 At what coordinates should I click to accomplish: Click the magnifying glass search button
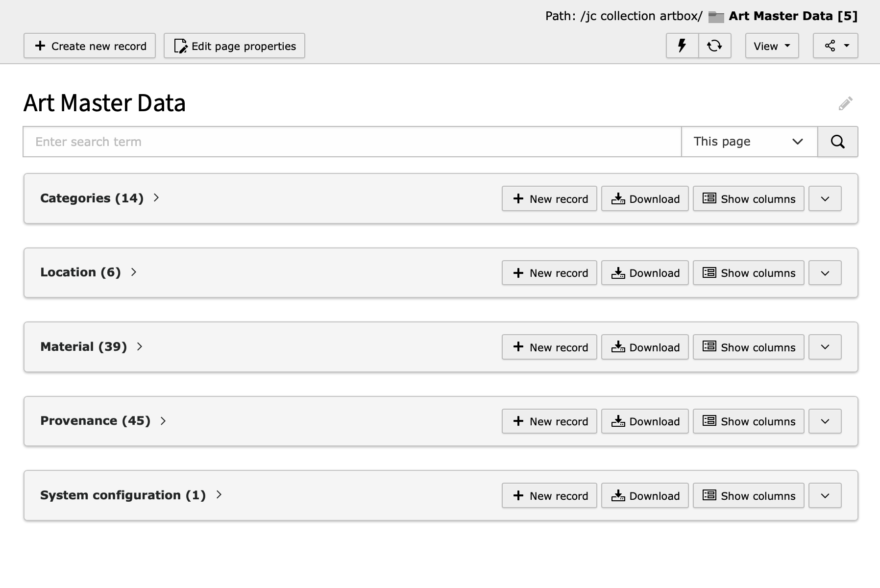click(x=837, y=142)
